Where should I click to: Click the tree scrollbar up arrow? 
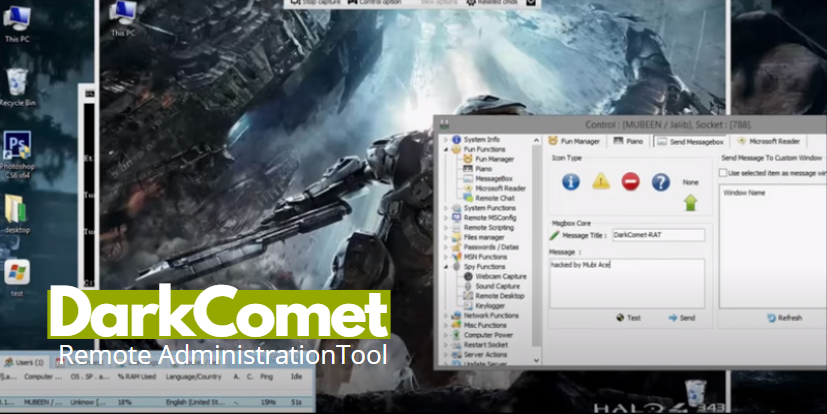(536, 140)
